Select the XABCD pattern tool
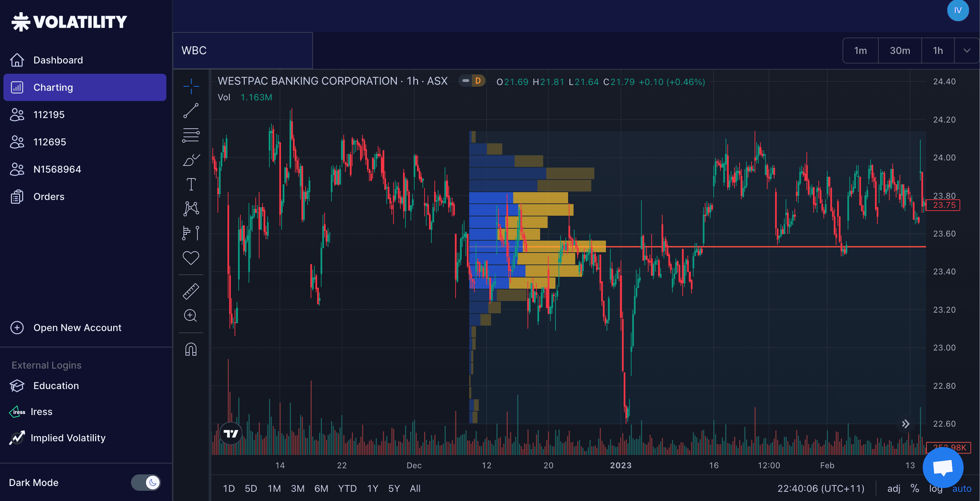This screenshot has height=501, width=980. [191, 208]
